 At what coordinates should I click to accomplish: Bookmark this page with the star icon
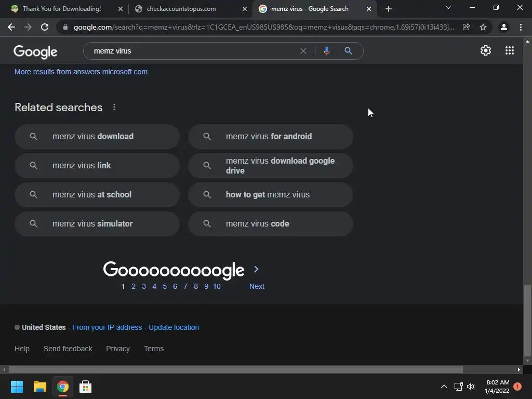(x=483, y=27)
